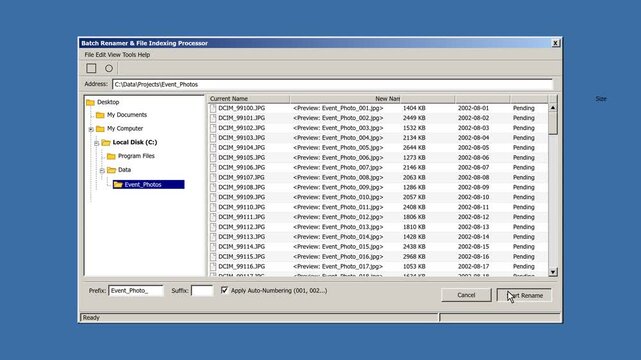Click the Event_Photos folder icon

tap(118, 185)
